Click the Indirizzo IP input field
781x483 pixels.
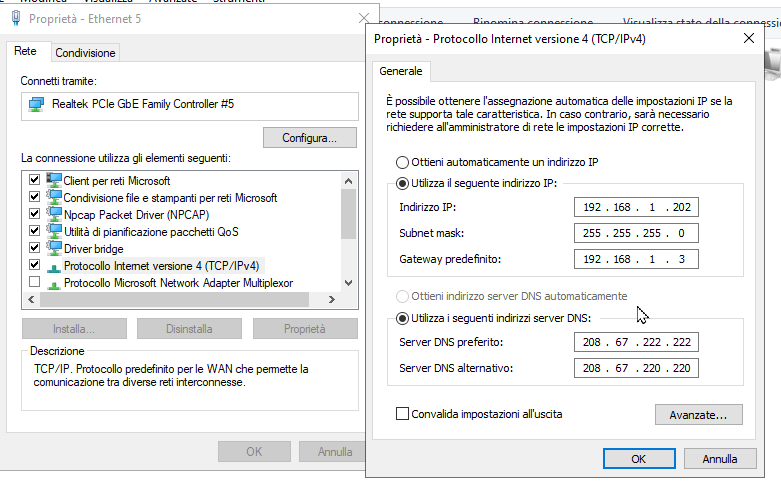pos(636,208)
